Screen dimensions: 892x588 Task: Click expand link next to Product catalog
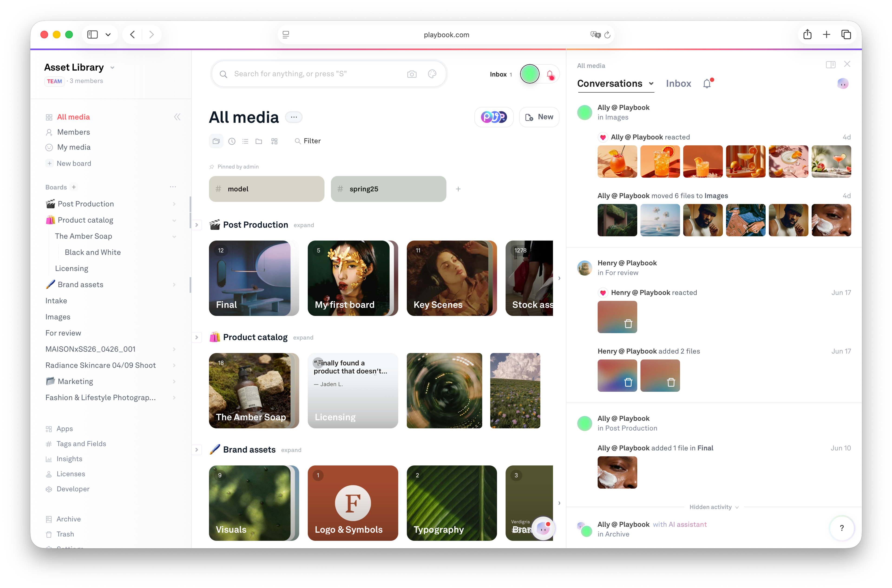[303, 338]
